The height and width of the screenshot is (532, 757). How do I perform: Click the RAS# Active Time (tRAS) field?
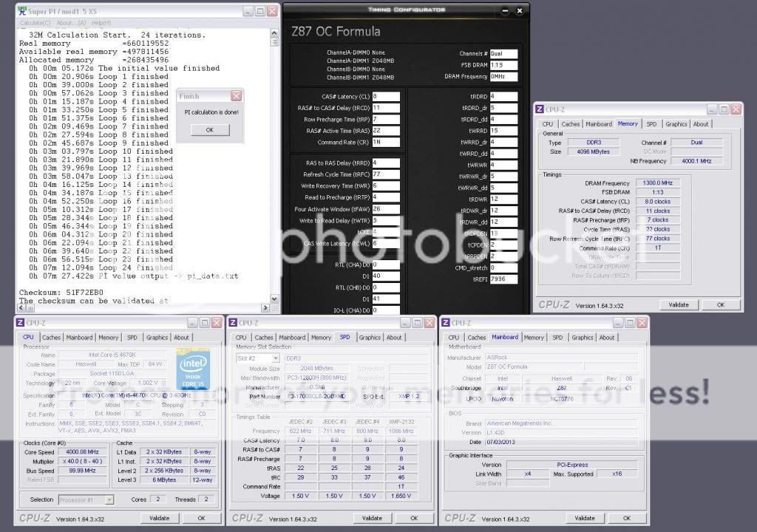click(385, 131)
